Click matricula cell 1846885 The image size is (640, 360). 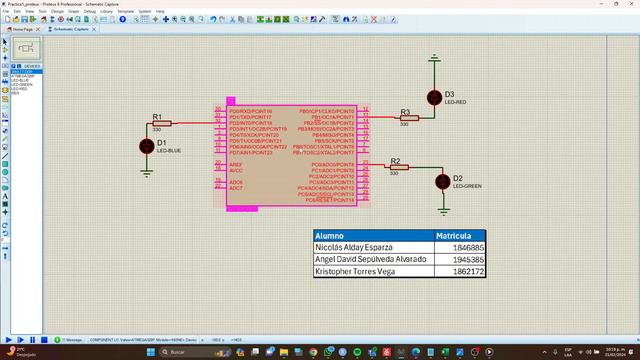point(460,248)
